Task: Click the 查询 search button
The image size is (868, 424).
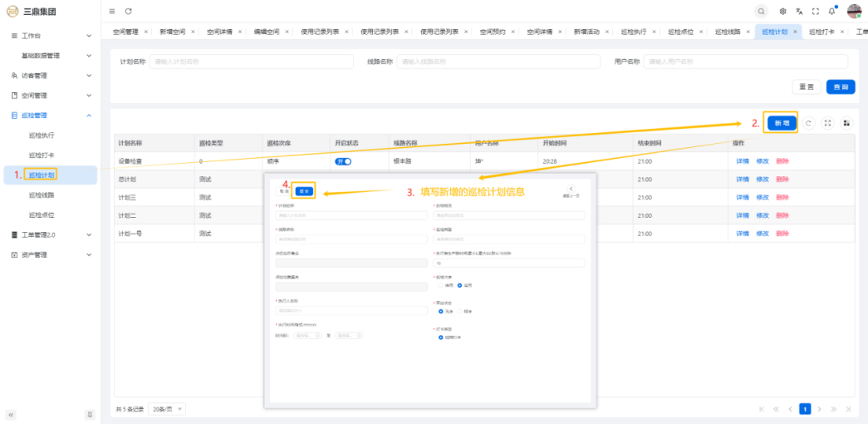Action: [x=841, y=86]
